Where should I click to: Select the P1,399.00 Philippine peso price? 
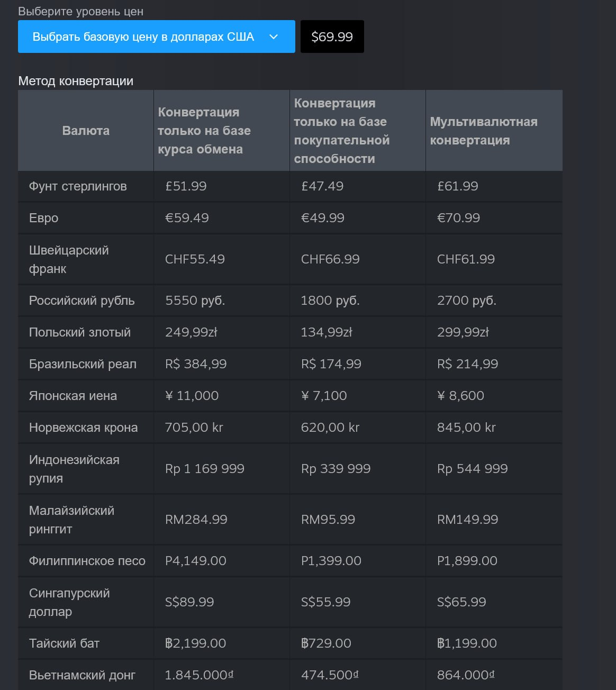coord(331,561)
